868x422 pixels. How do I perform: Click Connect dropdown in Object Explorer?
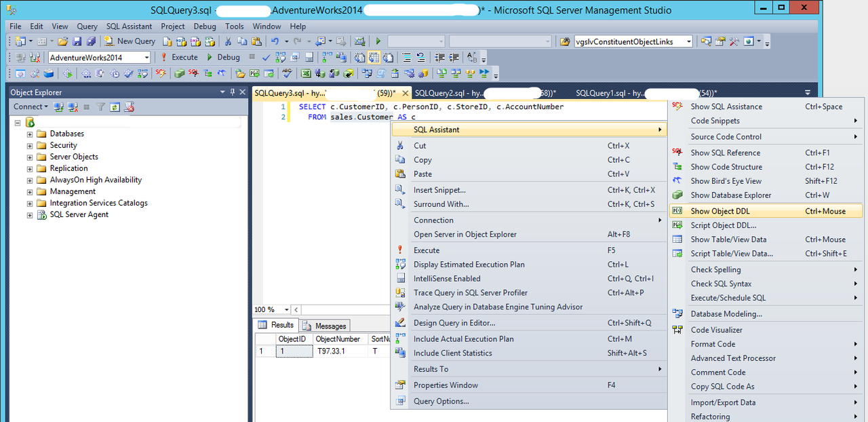[31, 107]
